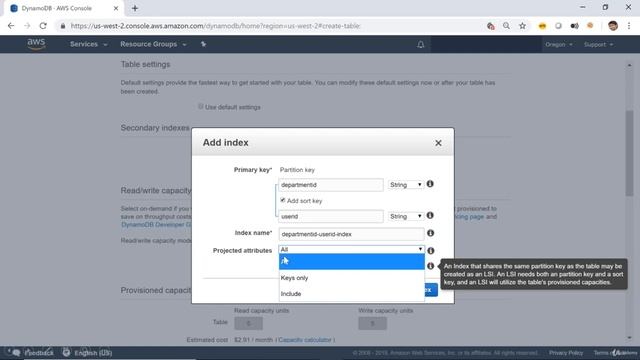The image size is (640, 360).
Task: Click the orange extension icon in toolbar
Action: coord(590,25)
